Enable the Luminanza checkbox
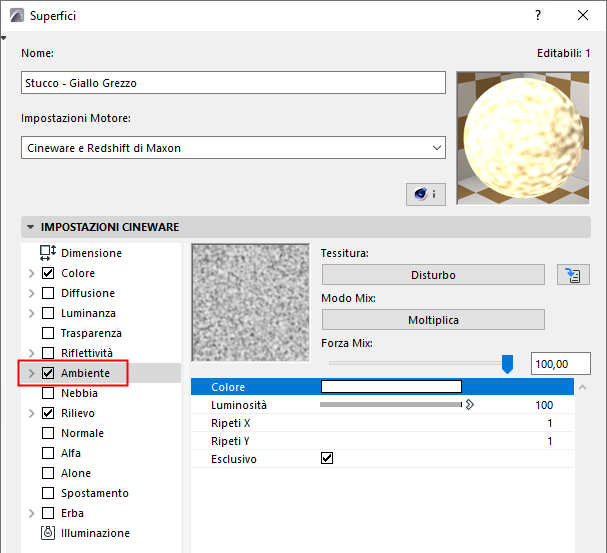Image resolution: width=607 pixels, height=553 pixels. 48,313
